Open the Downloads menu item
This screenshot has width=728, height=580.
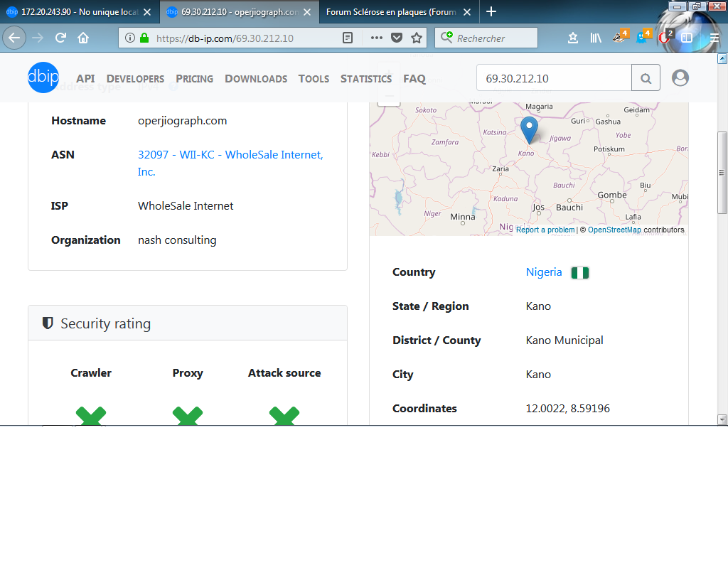click(256, 79)
